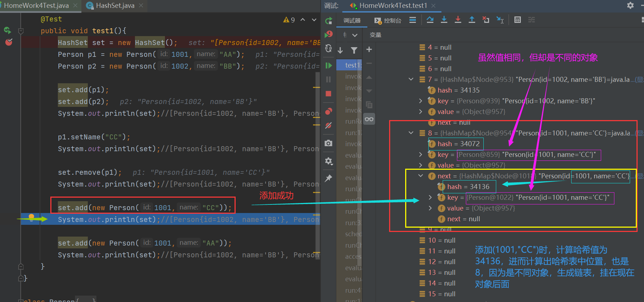The height and width of the screenshot is (302, 644).
Task: Expand value Object@957 in the next node
Action: [430, 208]
